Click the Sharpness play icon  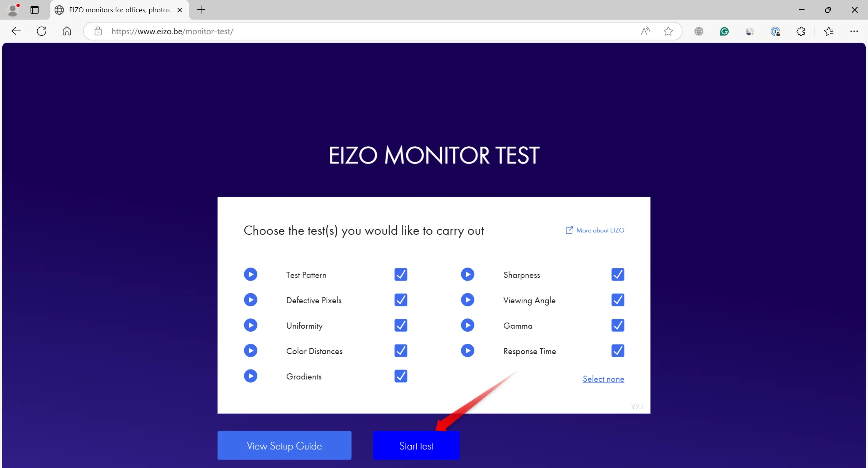click(467, 274)
